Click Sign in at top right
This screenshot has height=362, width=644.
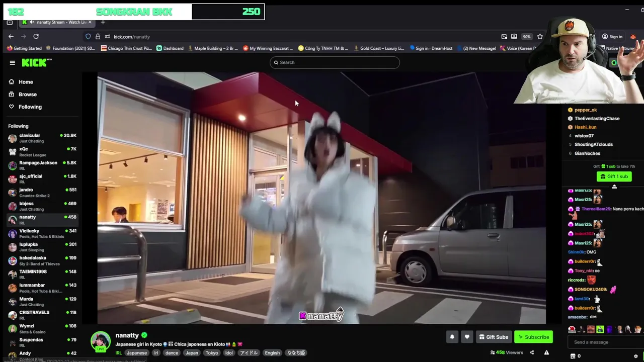tap(612, 36)
